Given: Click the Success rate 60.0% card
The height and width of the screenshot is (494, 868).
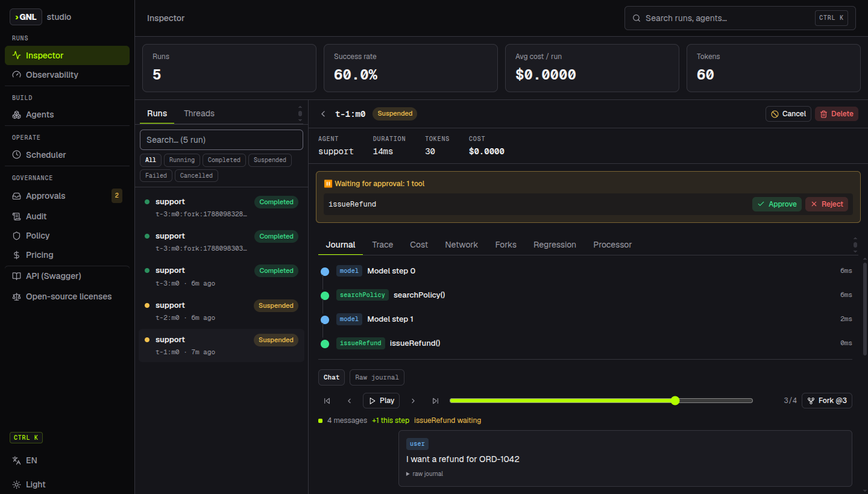Looking at the screenshot, I should coord(410,68).
